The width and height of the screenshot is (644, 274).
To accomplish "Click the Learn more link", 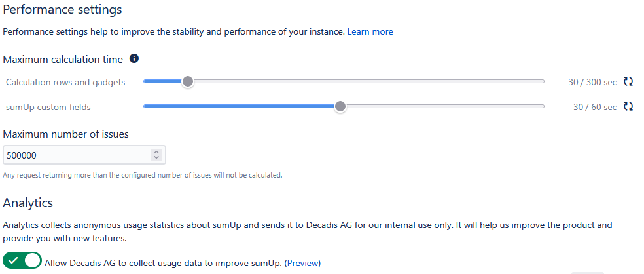I will click(x=370, y=31).
